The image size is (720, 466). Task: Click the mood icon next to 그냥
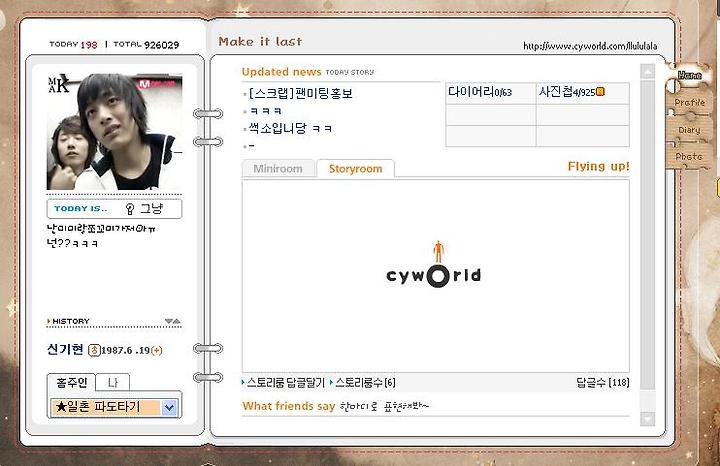pyautogui.click(x=130, y=209)
